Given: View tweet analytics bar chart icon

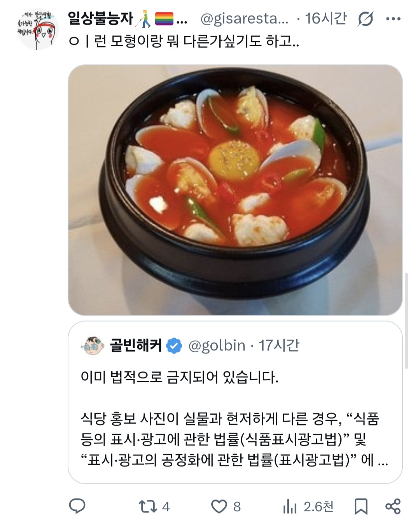Looking at the screenshot, I should coord(290,506).
